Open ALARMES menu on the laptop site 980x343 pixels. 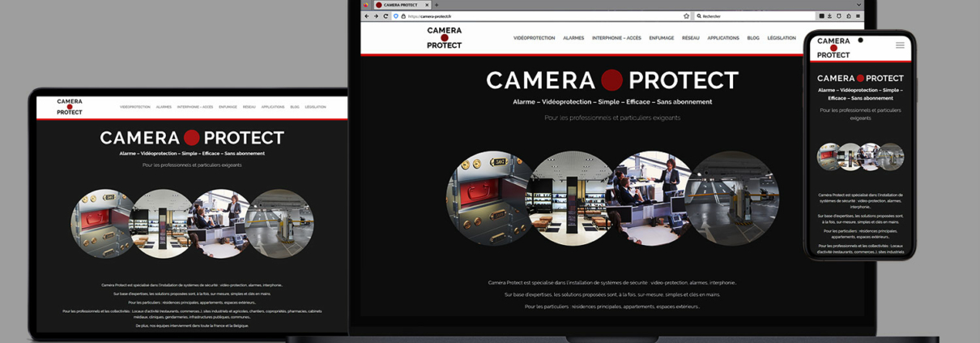(x=573, y=38)
